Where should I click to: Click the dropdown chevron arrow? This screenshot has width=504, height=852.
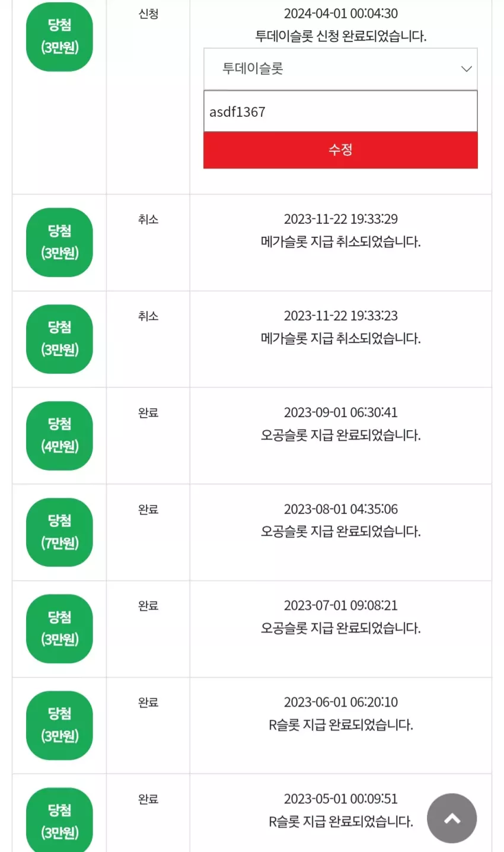(x=467, y=69)
